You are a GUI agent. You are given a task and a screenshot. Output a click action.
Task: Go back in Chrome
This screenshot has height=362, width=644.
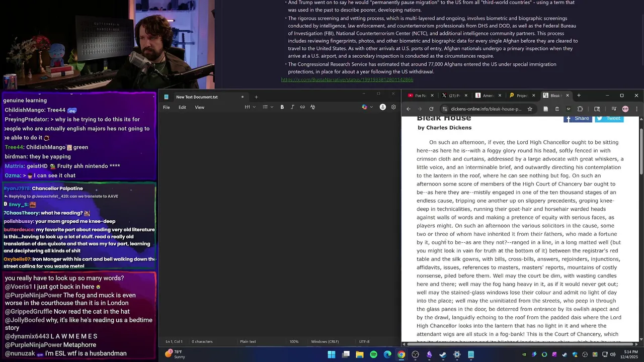[x=409, y=109]
